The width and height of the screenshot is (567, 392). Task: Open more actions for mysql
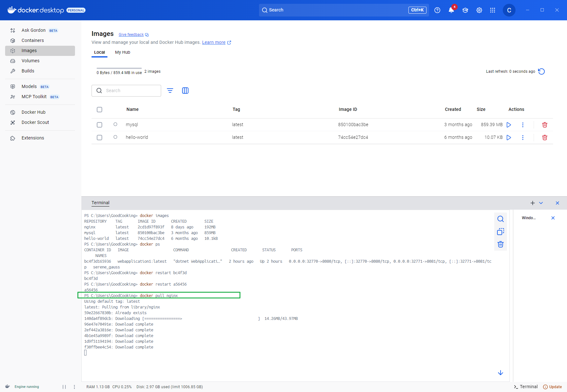(x=523, y=125)
